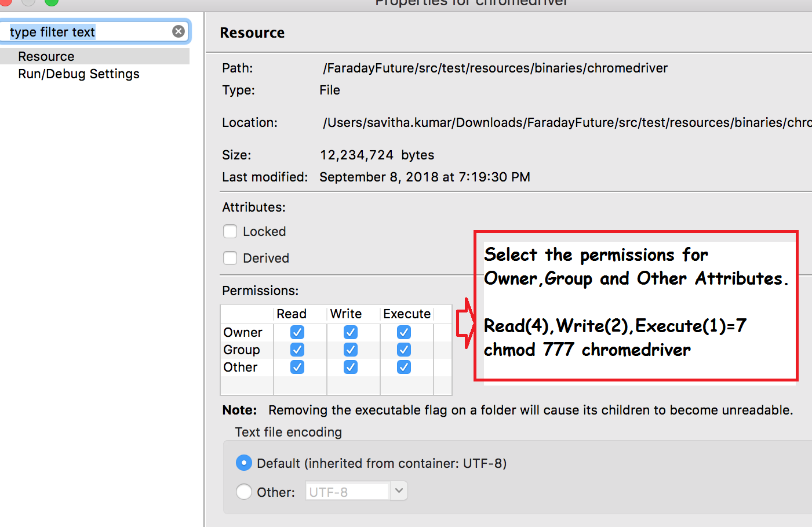Click the Type value File
The height and width of the screenshot is (527, 812).
point(330,90)
